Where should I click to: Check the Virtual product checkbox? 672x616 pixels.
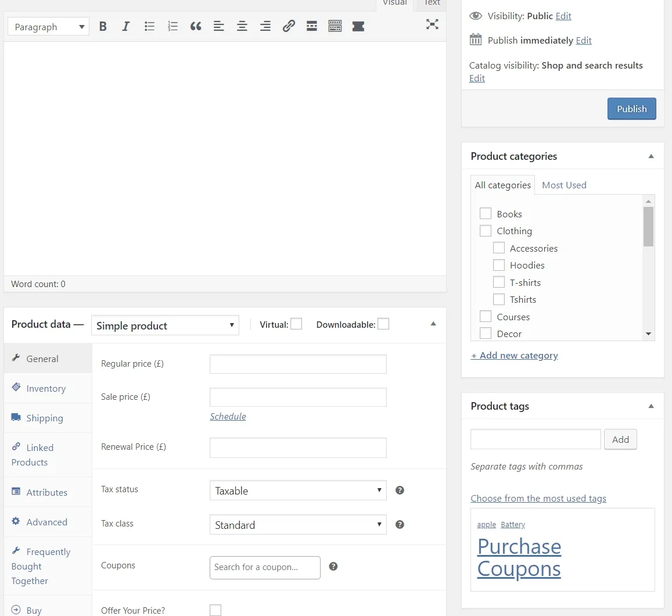[296, 324]
